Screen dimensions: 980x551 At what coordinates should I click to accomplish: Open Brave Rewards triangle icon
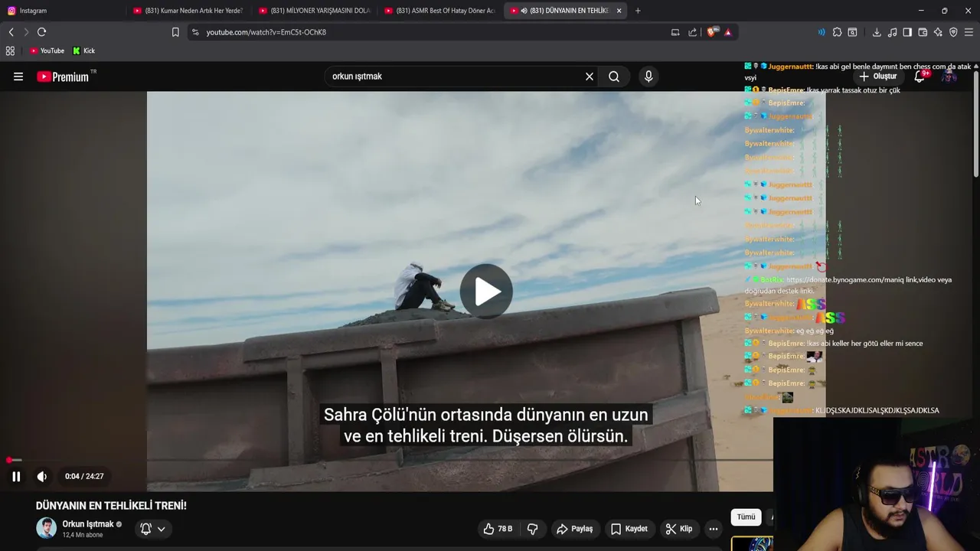[727, 32]
